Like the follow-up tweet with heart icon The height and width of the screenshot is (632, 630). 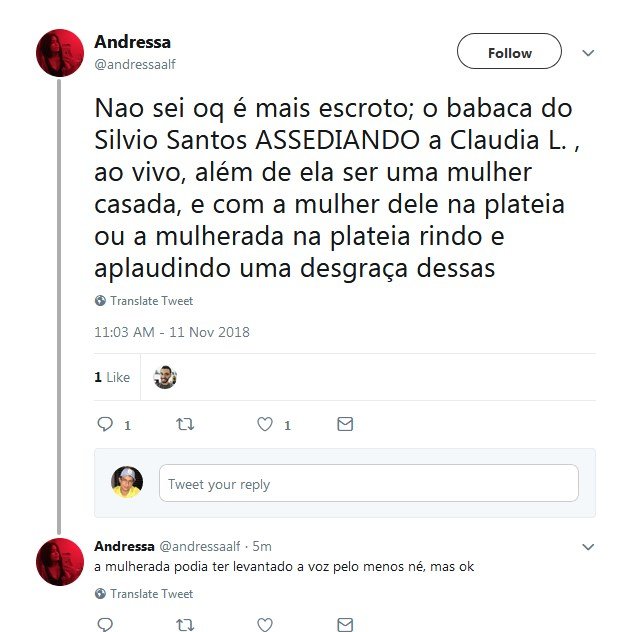coord(265,625)
